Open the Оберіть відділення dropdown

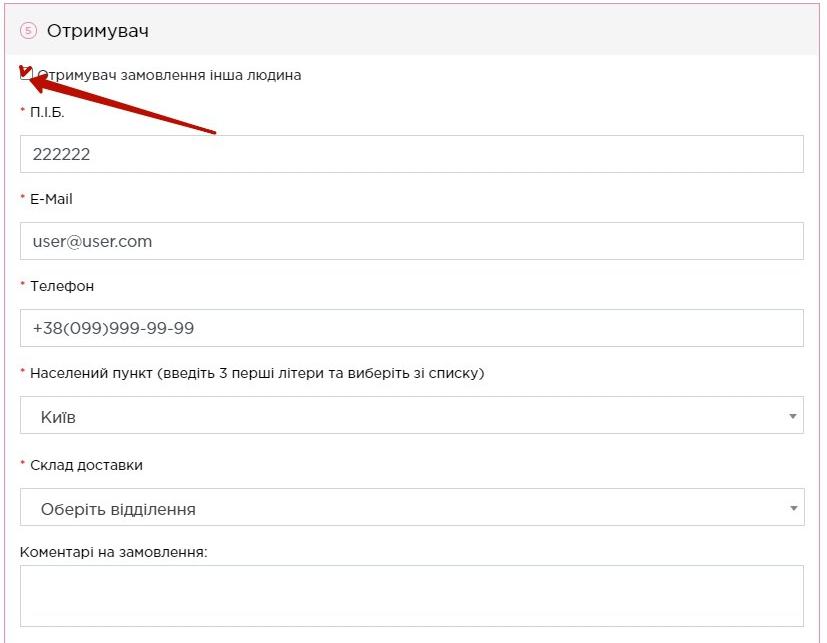(x=400, y=508)
